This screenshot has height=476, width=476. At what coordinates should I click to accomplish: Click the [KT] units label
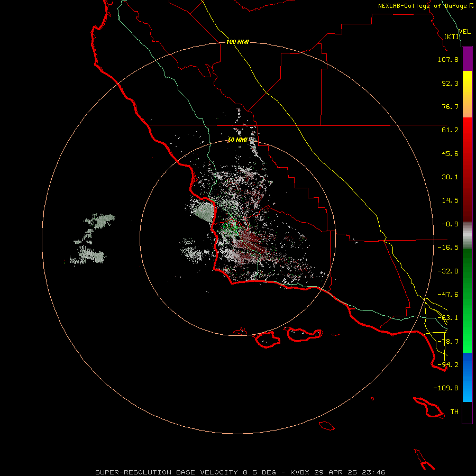pos(452,36)
